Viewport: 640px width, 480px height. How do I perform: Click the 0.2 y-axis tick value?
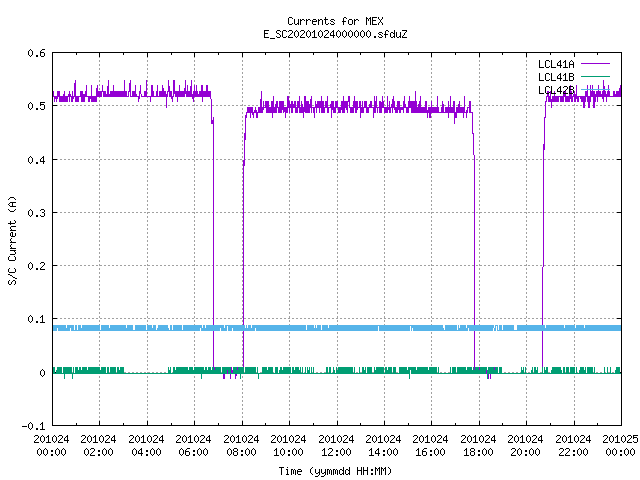(x=36, y=266)
